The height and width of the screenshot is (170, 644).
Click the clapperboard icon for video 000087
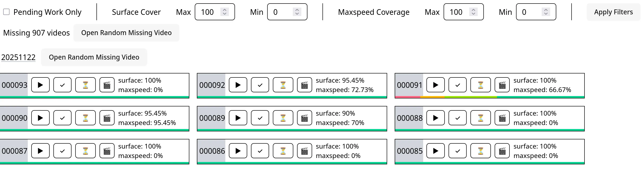pyautogui.click(x=107, y=150)
